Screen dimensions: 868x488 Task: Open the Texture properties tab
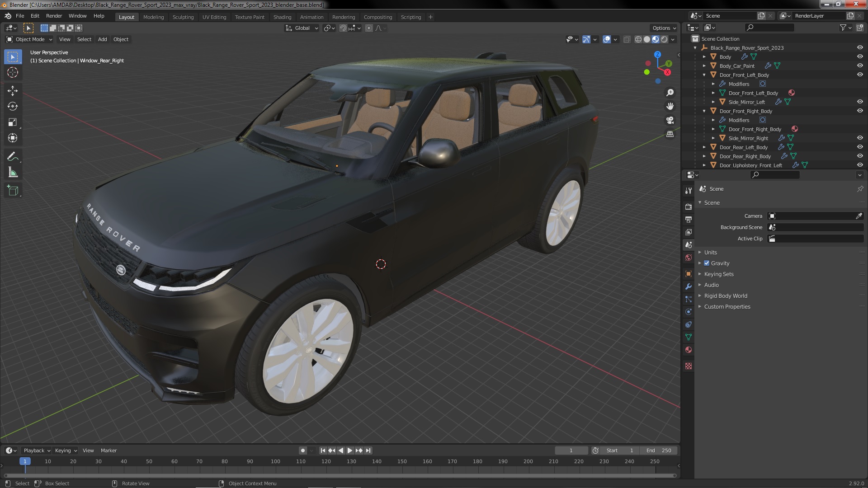coord(688,366)
